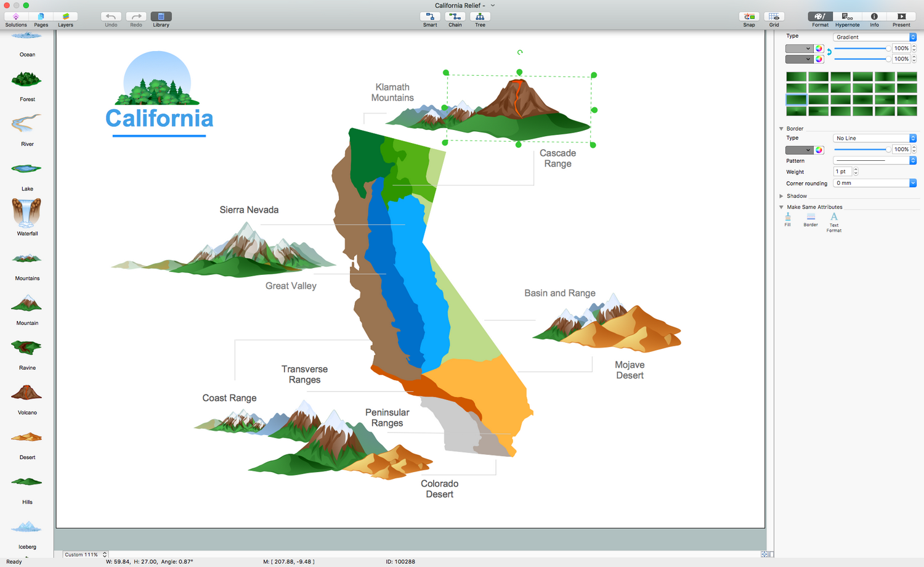Open the Layers panel
924x567 pixels.
[x=65, y=20]
